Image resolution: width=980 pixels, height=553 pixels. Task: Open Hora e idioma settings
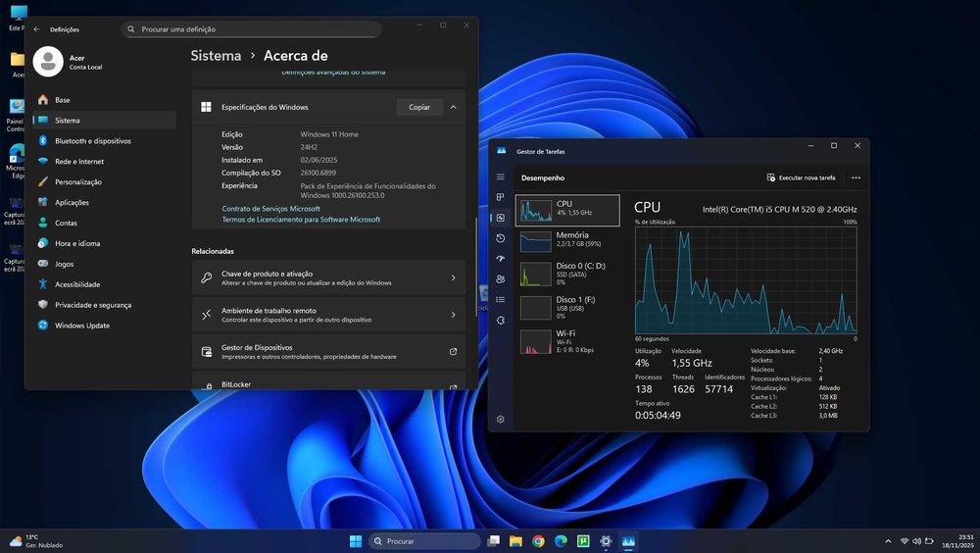pyautogui.click(x=105, y=243)
